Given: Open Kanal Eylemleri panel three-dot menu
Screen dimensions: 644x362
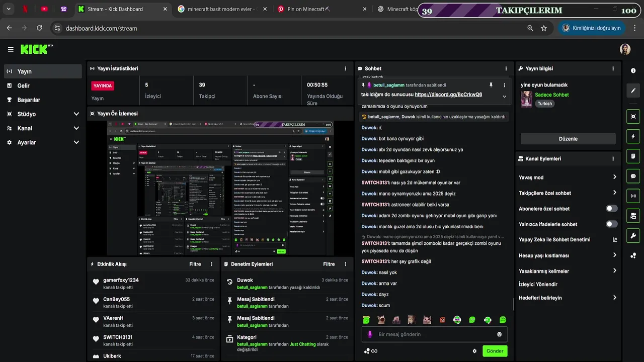Looking at the screenshot, I should pyautogui.click(x=613, y=158).
